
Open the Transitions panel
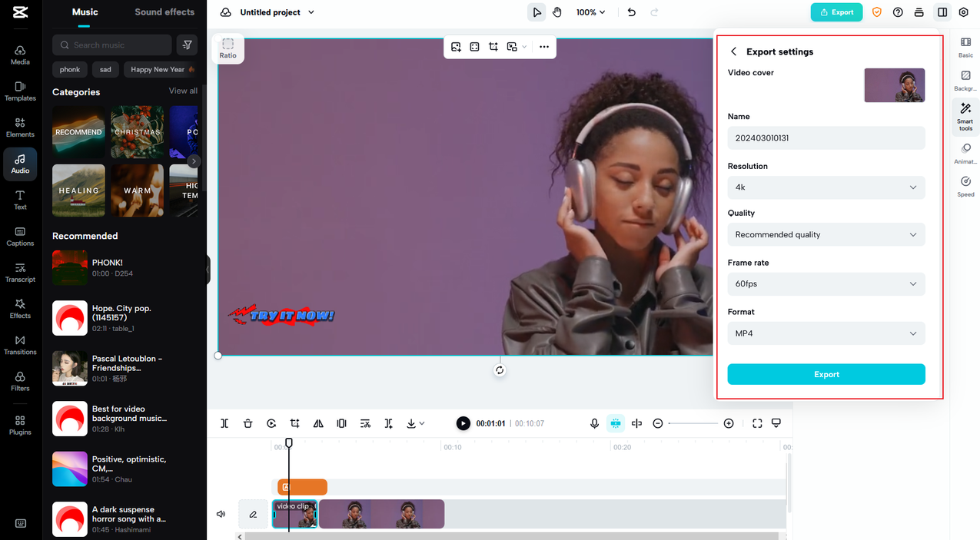click(x=20, y=346)
